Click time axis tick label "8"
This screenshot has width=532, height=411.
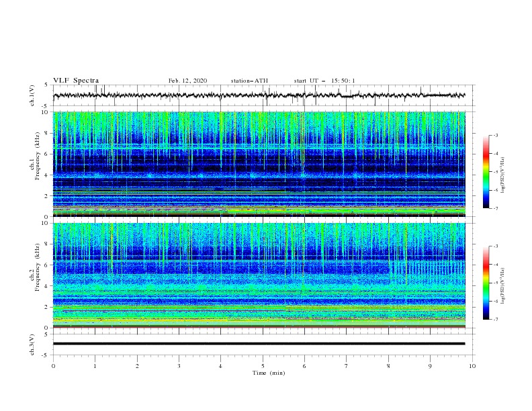388,366
